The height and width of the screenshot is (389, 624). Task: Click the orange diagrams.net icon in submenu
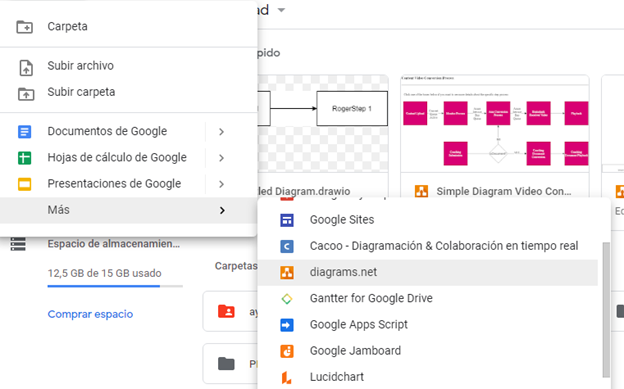click(287, 272)
